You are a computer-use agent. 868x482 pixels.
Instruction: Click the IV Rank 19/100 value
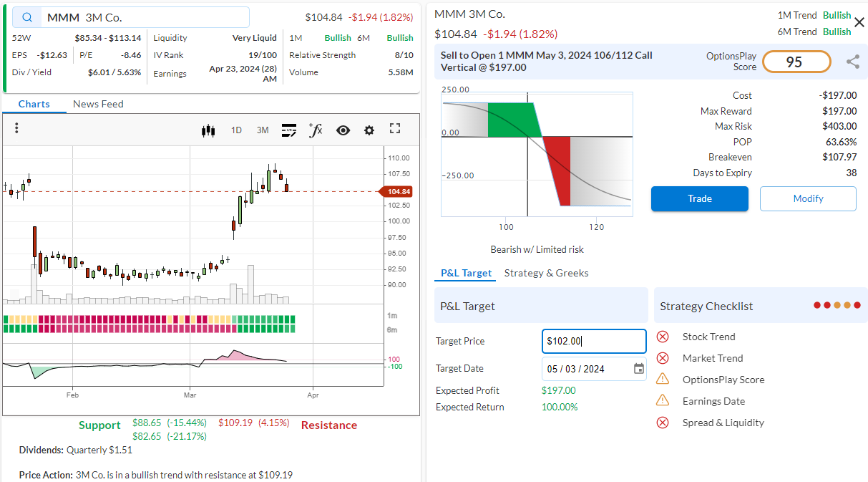coord(263,55)
